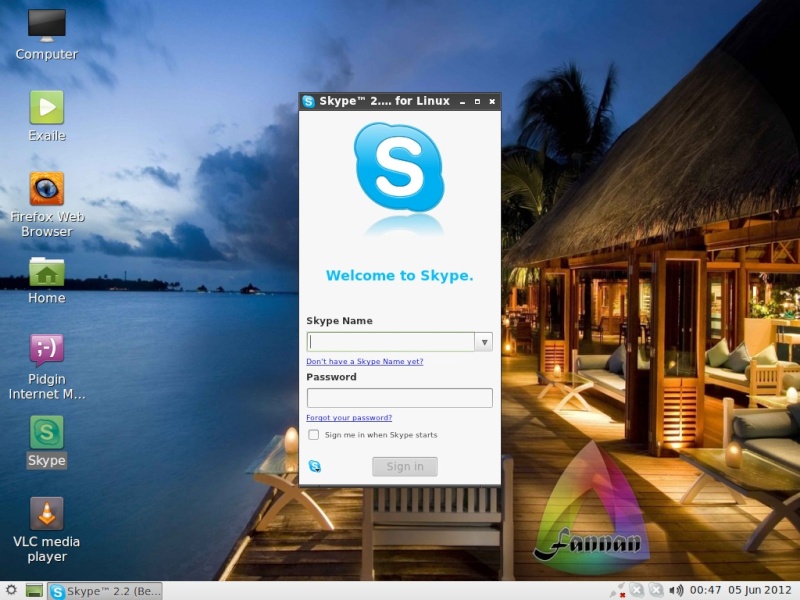
Task: Click the 05 Jun 2012 date in the panel
Action: (x=760, y=590)
